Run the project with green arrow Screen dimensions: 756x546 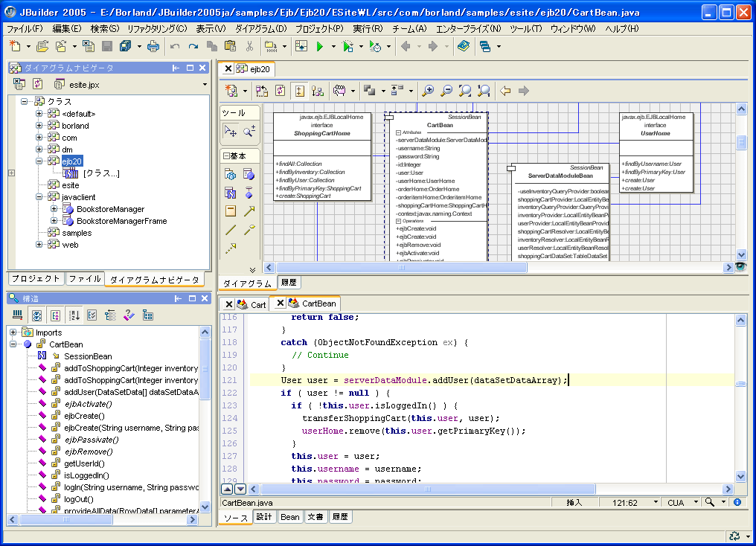coord(320,46)
